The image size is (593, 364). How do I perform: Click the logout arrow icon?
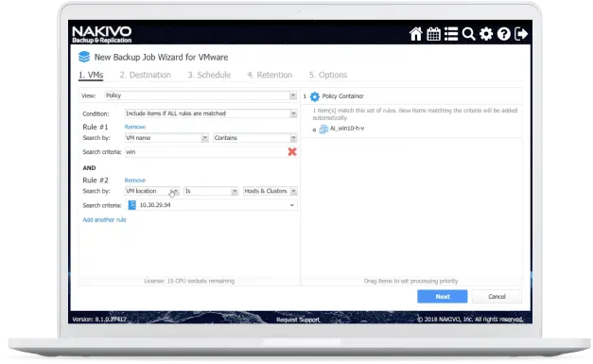(521, 34)
